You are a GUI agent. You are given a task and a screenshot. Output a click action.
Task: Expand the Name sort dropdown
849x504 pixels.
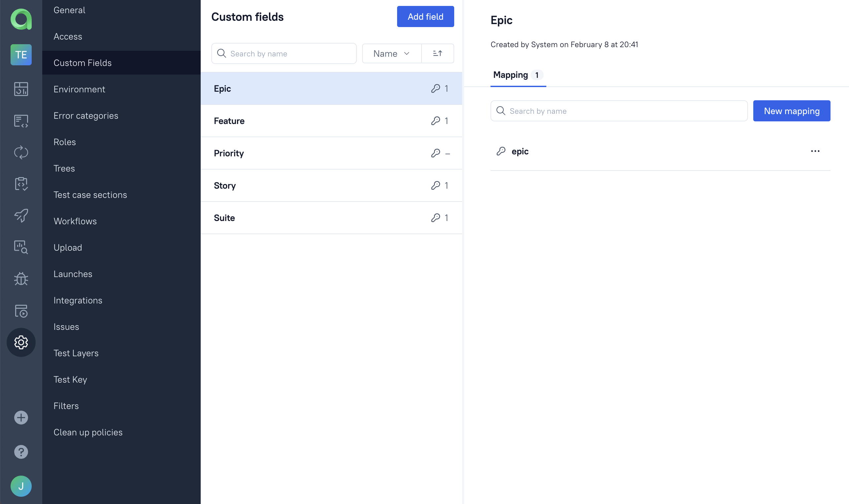click(x=391, y=53)
